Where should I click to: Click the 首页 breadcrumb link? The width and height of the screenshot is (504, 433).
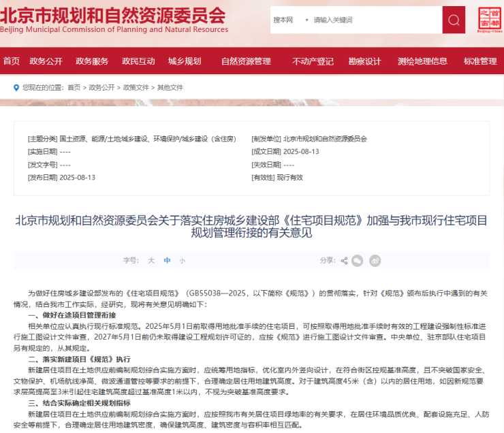(x=74, y=88)
